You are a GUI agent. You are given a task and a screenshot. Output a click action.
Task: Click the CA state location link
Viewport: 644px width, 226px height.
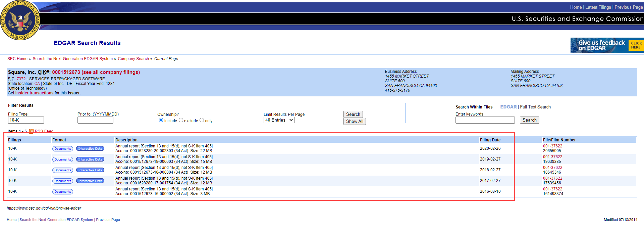pos(37,84)
